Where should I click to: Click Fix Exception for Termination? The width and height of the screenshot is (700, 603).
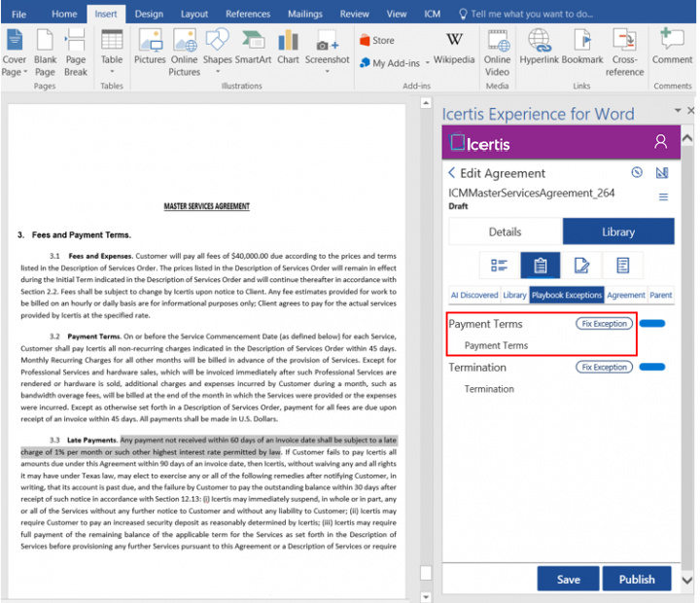tap(604, 368)
